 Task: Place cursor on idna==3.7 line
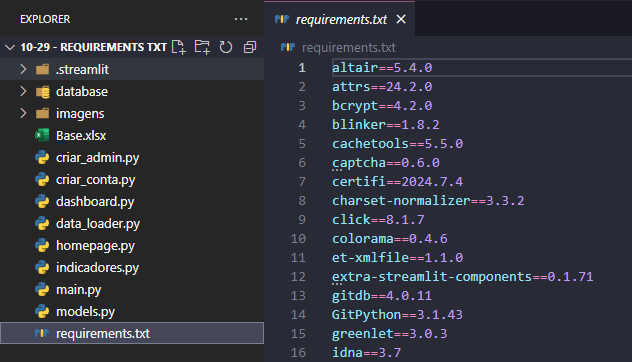(x=366, y=353)
